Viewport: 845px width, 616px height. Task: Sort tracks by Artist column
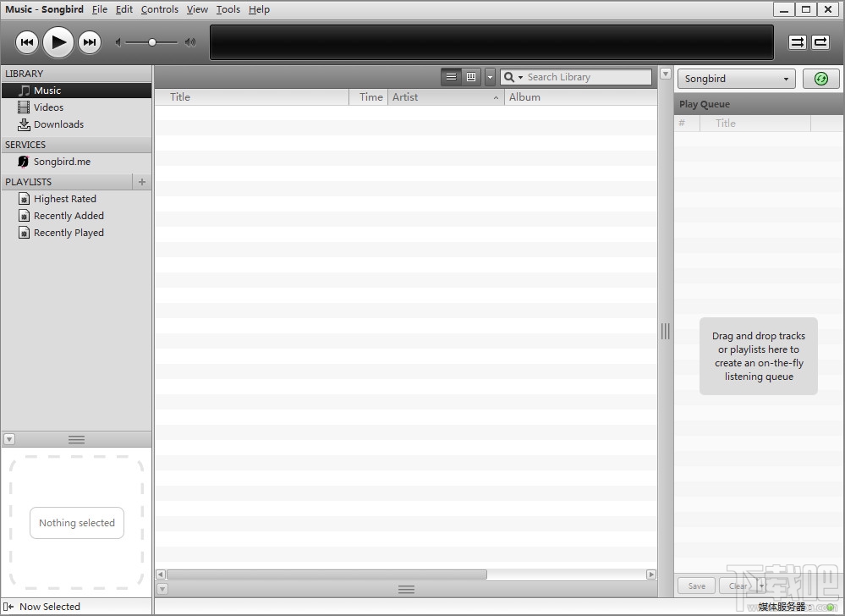(447, 97)
